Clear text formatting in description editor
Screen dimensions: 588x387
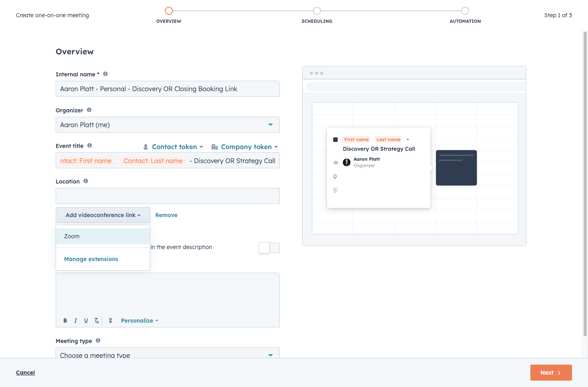pos(96,321)
